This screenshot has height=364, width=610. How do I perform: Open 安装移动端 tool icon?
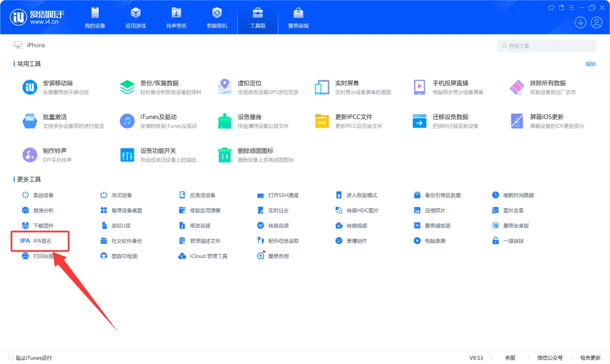[30, 87]
